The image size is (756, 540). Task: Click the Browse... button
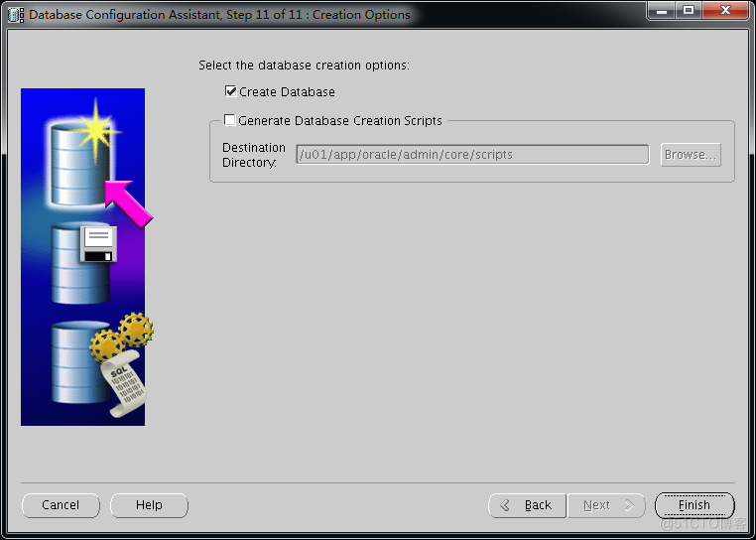(x=691, y=155)
